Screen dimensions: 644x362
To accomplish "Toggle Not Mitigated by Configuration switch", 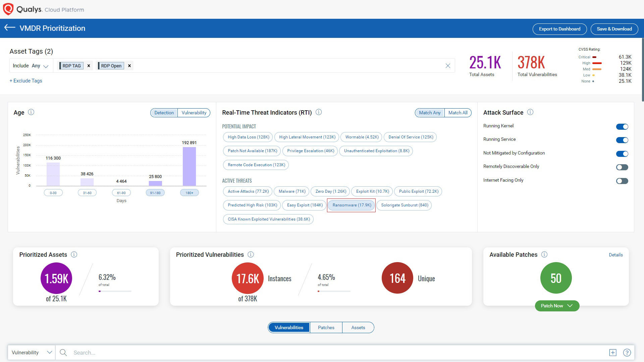I will pyautogui.click(x=622, y=154).
